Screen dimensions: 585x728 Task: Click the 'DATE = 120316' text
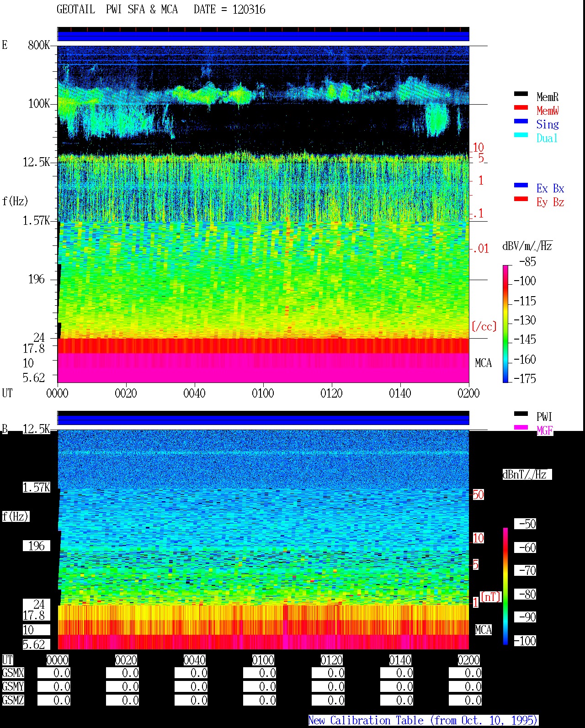pos(229,10)
